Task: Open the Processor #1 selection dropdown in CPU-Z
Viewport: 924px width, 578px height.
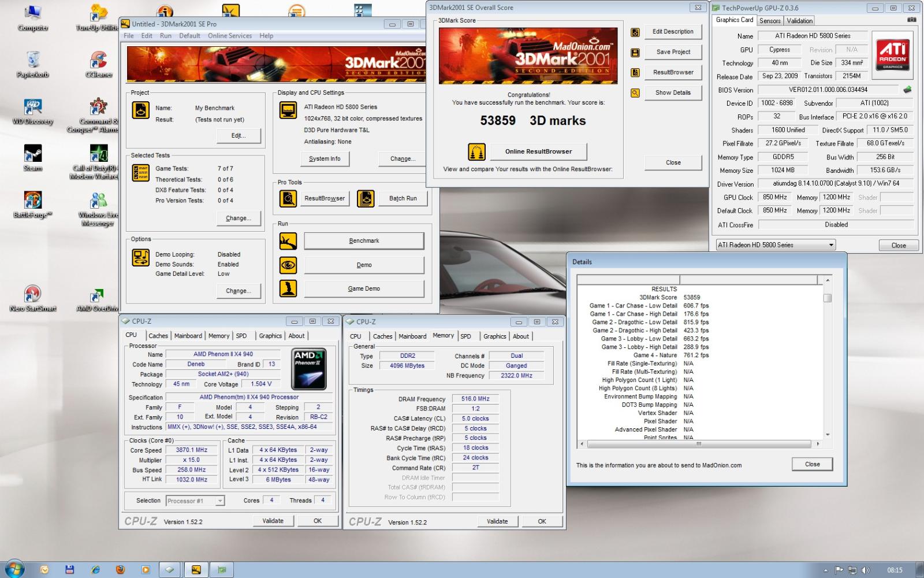Action: coord(195,501)
